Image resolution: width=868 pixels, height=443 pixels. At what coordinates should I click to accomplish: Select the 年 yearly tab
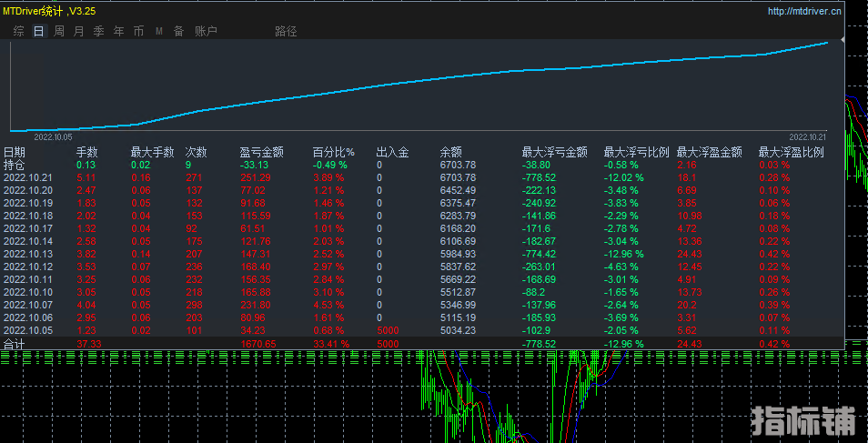point(118,31)
